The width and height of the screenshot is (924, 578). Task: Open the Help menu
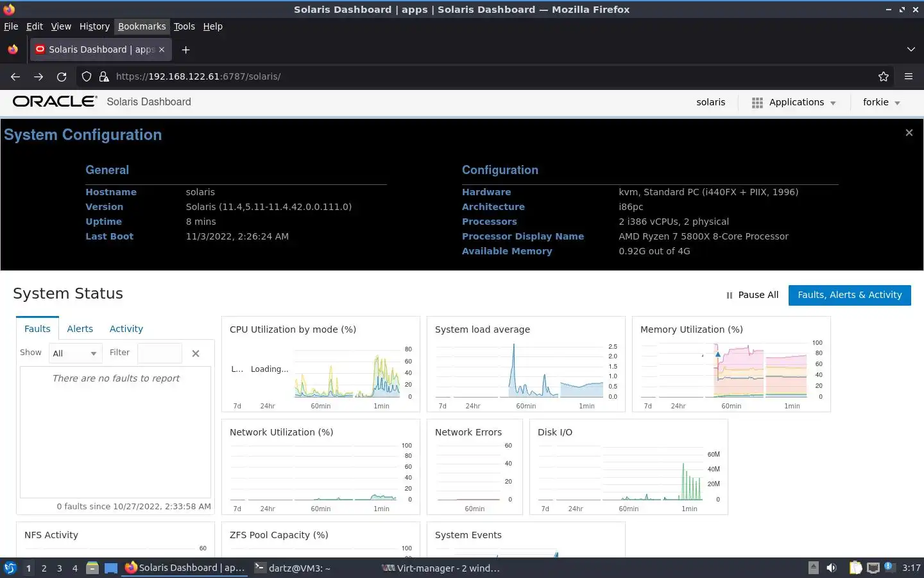click(x=213, y=26)
